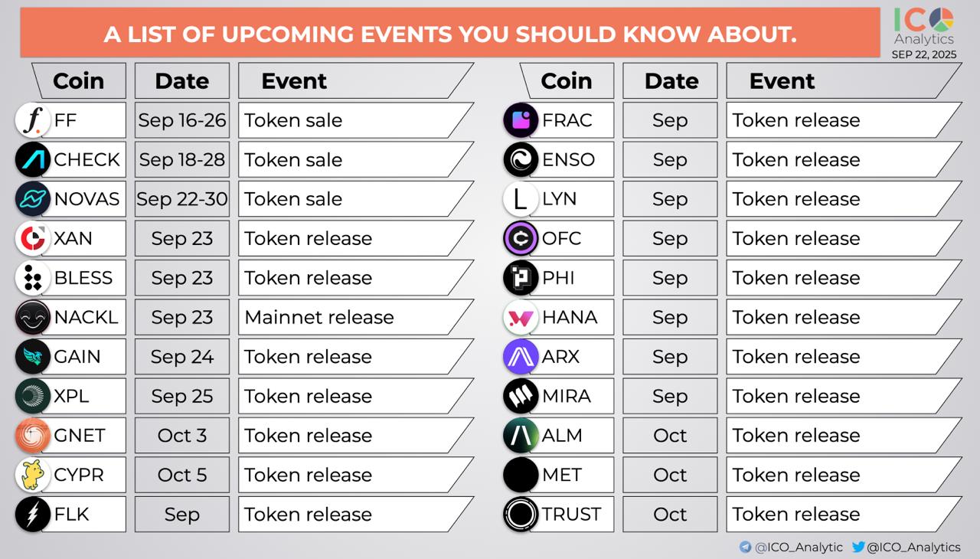
Task: Click the Twitter bird icon in footer
Action: [x=858, y=547]
